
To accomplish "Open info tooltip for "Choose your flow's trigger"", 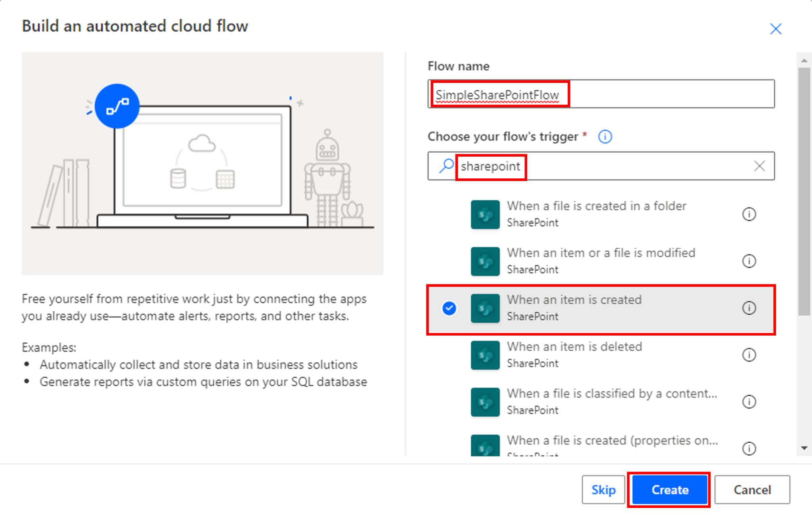I will coord(604,137).
